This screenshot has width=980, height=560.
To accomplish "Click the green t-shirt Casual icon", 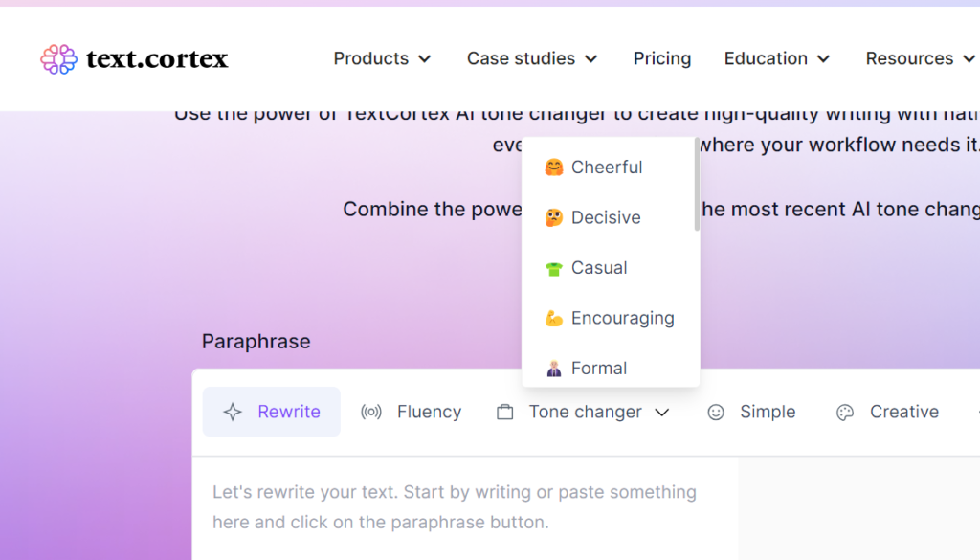I will [x=554, y=269].
